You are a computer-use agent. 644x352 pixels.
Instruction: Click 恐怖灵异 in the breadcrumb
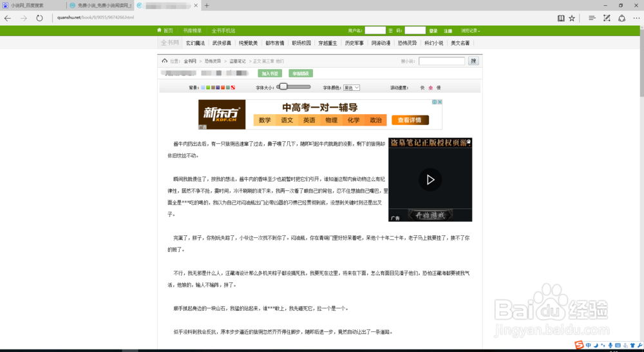[213, 61]
